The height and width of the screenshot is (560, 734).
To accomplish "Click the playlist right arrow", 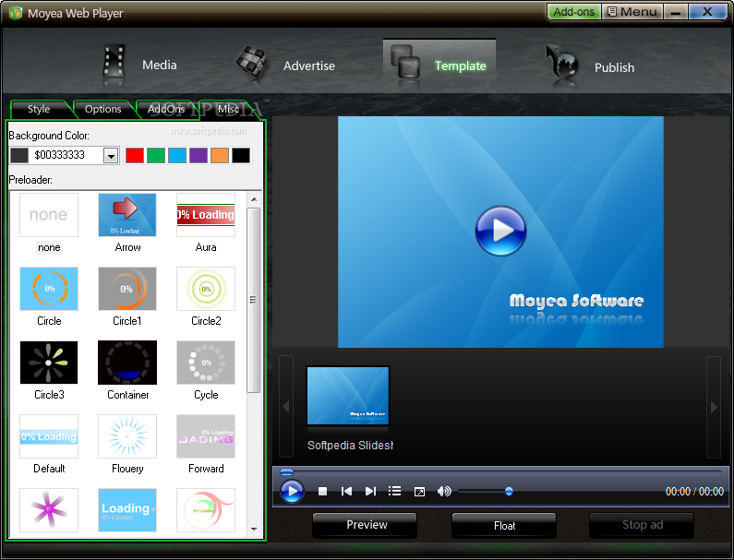I will click(714, 407).
